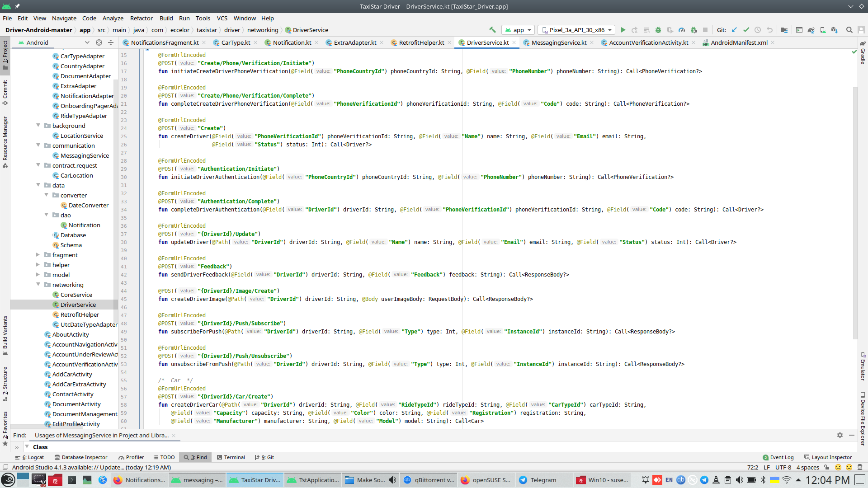The image size is (868, 488).
Task: Click the Git commit checkmark icon
Action: click(746, 30)
